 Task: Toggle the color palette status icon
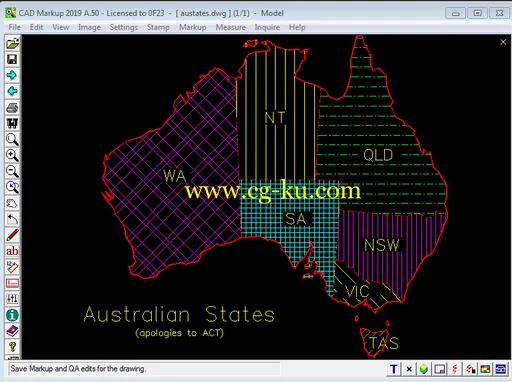point(485,369)
